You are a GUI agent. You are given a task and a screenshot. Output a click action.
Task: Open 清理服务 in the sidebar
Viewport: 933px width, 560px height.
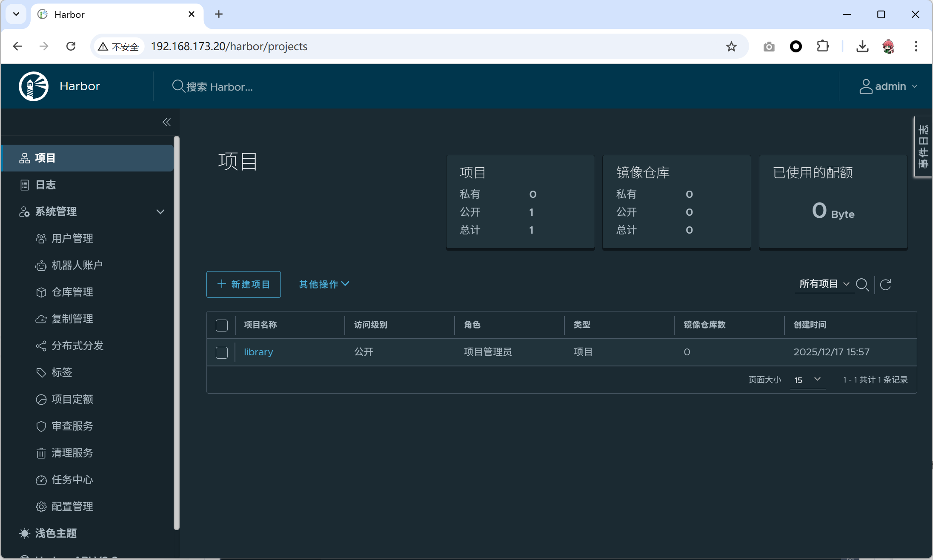pyautogui.click(x=72, y=453)
